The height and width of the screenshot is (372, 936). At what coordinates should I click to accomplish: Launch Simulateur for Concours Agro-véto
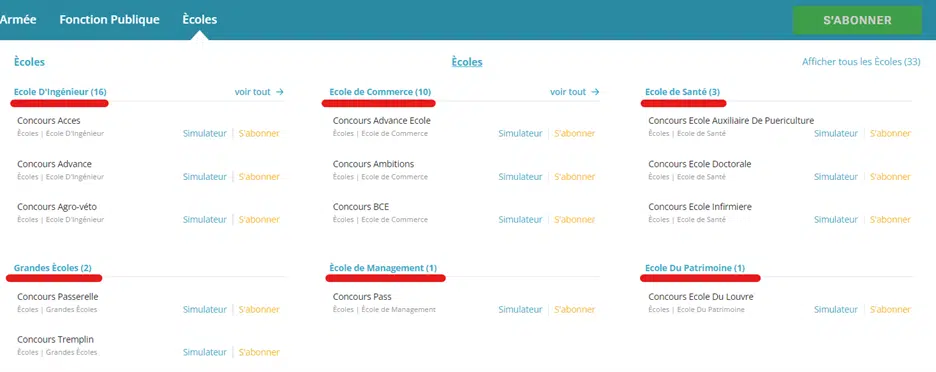pyautogui.click(x=205, y=220)
